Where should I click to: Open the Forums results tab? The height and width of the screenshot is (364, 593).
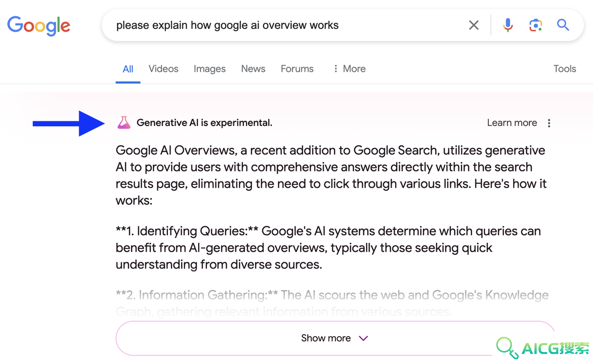pos(297,69)
